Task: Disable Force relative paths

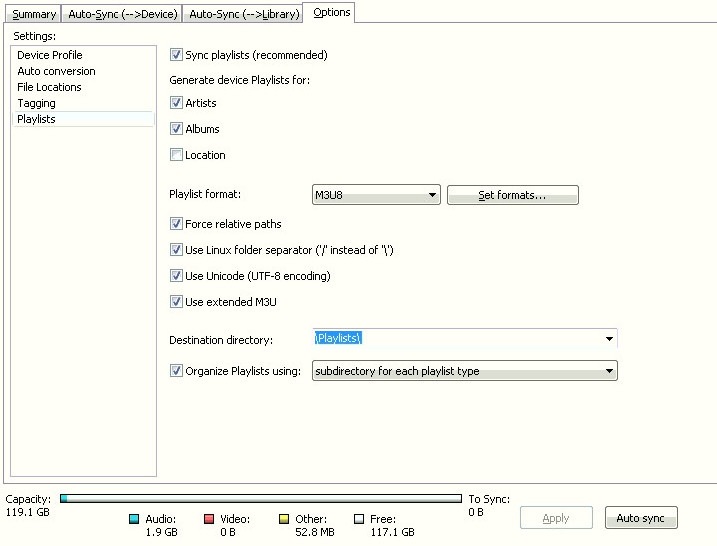Action: [x=177, y=224]
